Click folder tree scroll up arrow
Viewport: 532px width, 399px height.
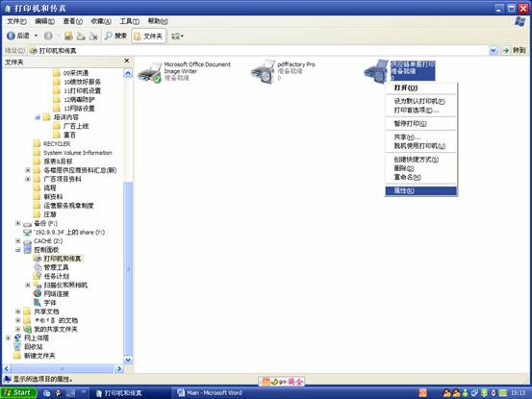coord(128,73)
